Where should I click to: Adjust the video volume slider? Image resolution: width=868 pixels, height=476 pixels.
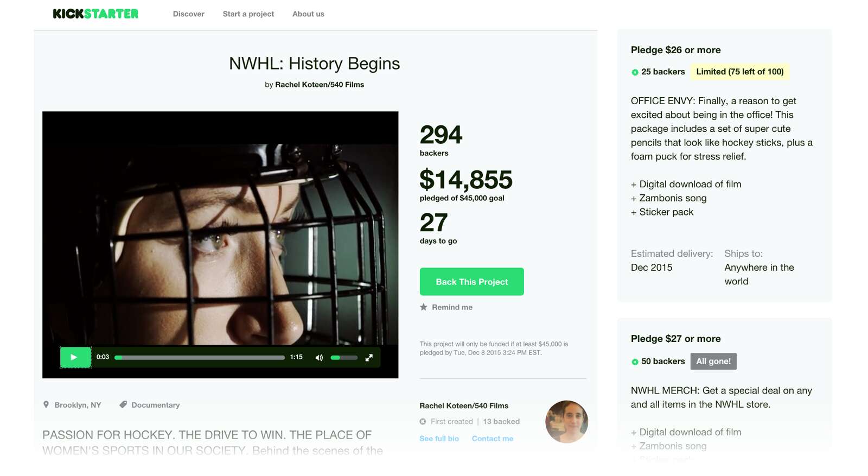pyautogui.click(x=344, y=358)
